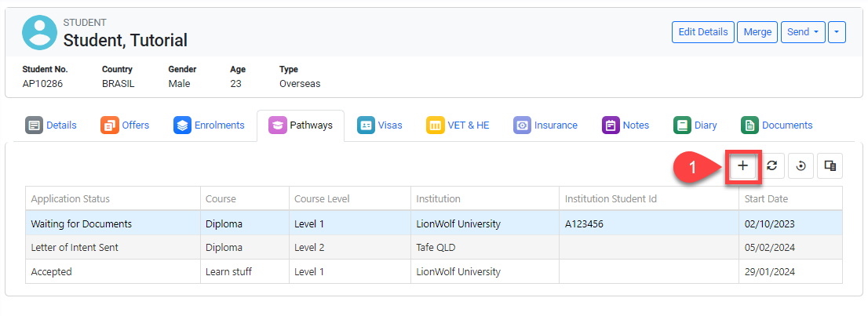The width and height of the screenshot is (868, 316).
Task: Open the Diary tab
Action: click(x=695, y=125)
